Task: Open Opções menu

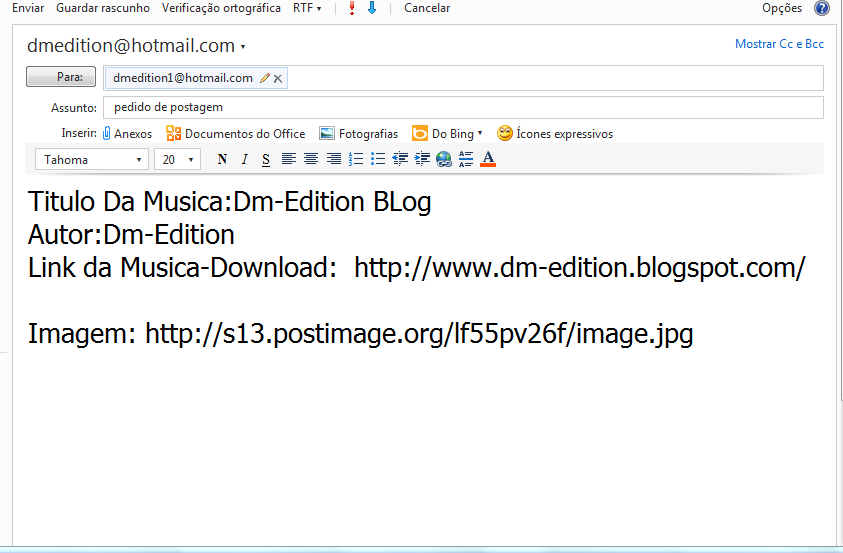Action: tap(782, 8)
